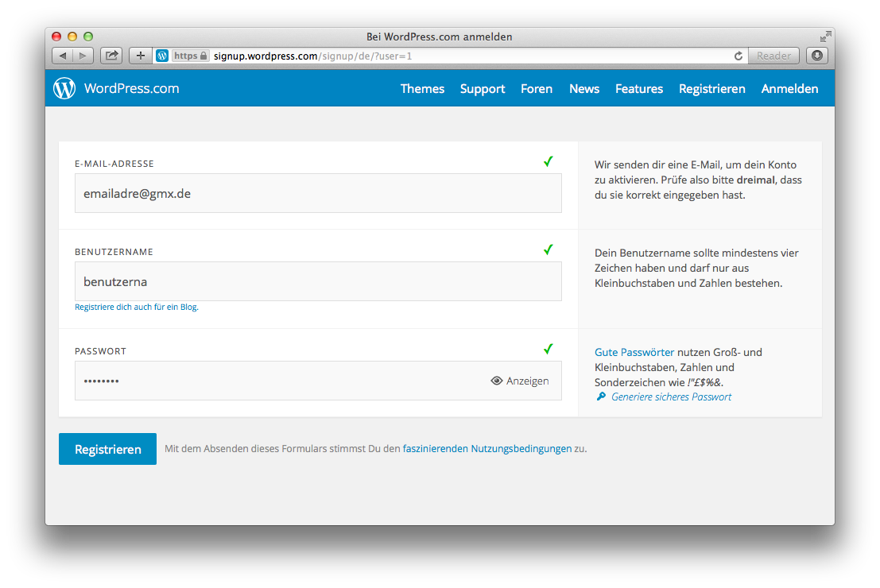The height and width of the screenshot is (588, 880).
Task: Toggle password visibility with Anzeigen
Action: tap(520, 381)
